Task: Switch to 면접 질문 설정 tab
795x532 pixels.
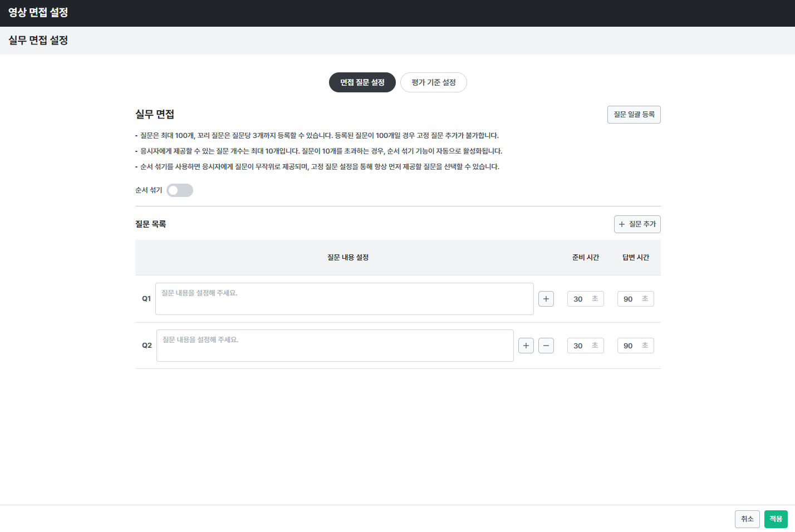Action: click(362, 82)
